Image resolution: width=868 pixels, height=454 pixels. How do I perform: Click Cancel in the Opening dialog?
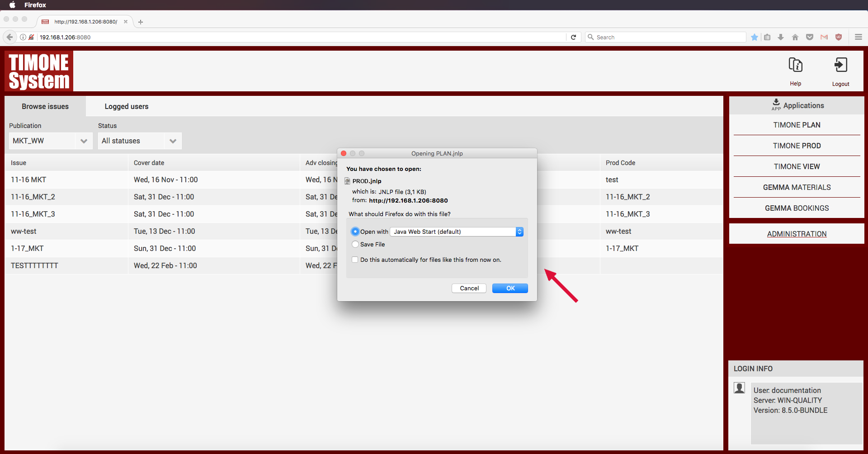pyautogui.click(x=469, y=288)
